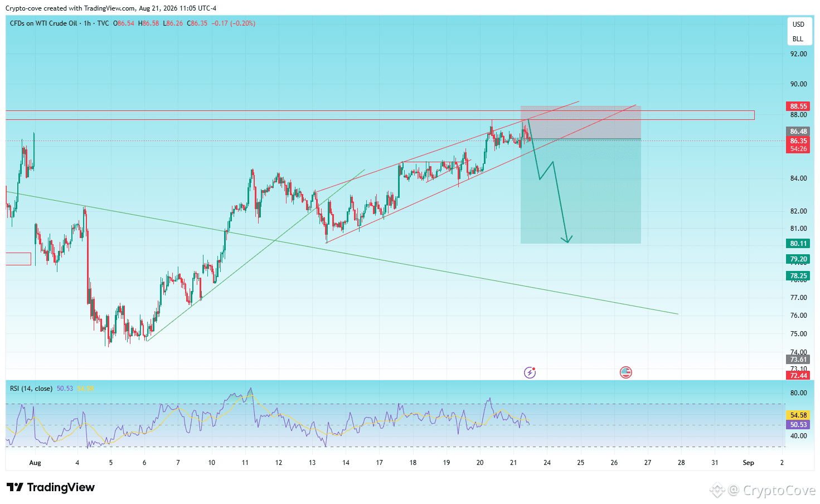820x504 pixels.
Task: Click the green 79.20 price label
Action: click(798, 259)
